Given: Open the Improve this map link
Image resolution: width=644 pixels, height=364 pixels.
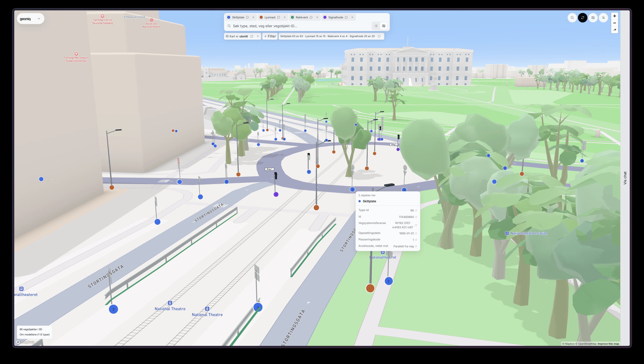Looking at the screenshot, I should pos(608,344).
